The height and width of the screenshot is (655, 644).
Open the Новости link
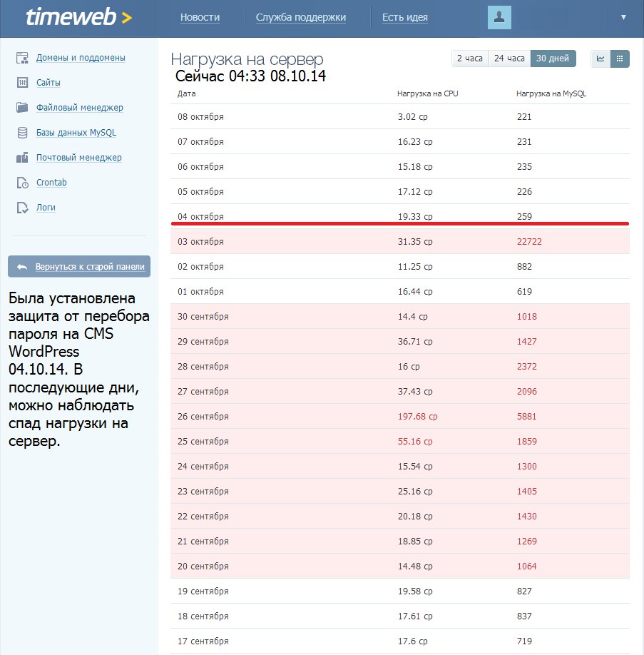tap(200, 18)
